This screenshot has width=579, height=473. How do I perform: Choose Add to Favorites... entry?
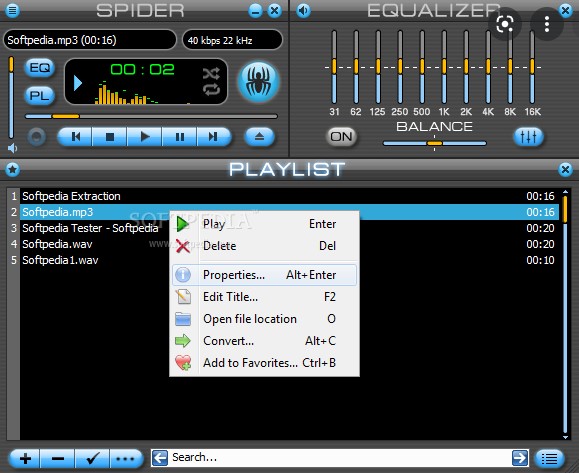(x=264, y=363)
